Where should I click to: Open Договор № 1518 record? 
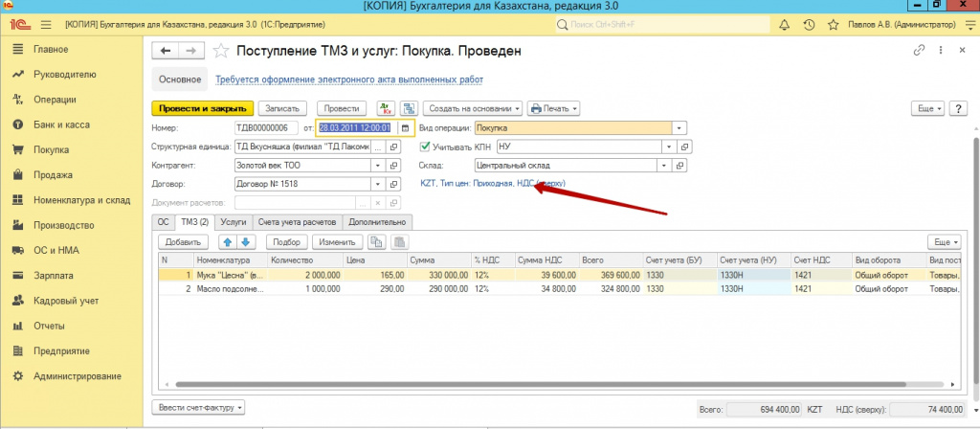coord(393,185)
